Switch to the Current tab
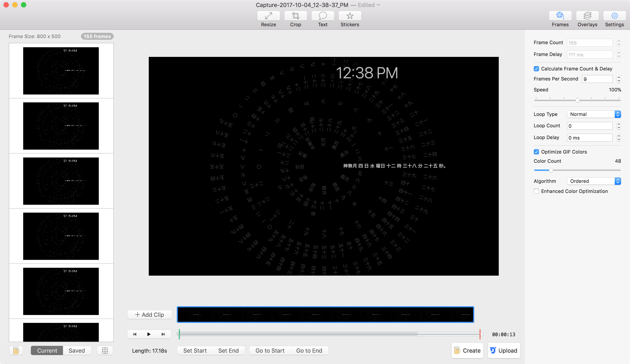Viewport: 630px width, 364px height. pyautogui.click(x=47, y=350)
